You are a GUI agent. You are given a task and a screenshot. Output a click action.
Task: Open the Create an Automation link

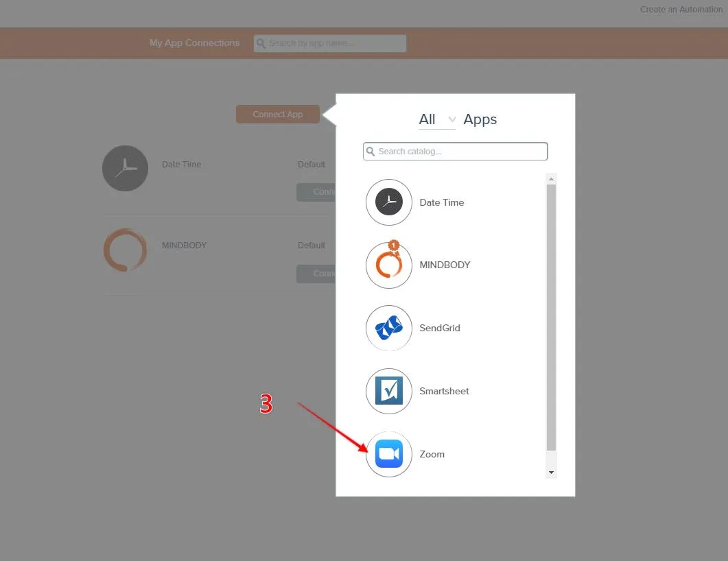click(x=681, y=10)
